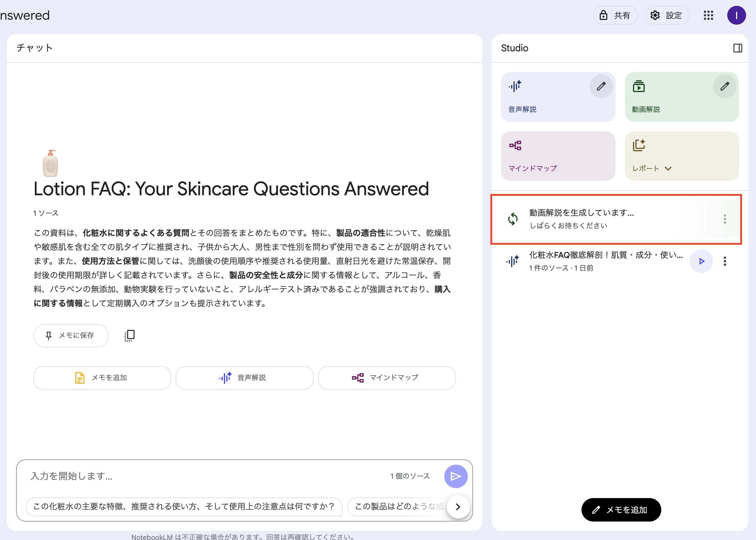
Task: Expand the レポート dropdown chevron
Action: pos(668,169)
